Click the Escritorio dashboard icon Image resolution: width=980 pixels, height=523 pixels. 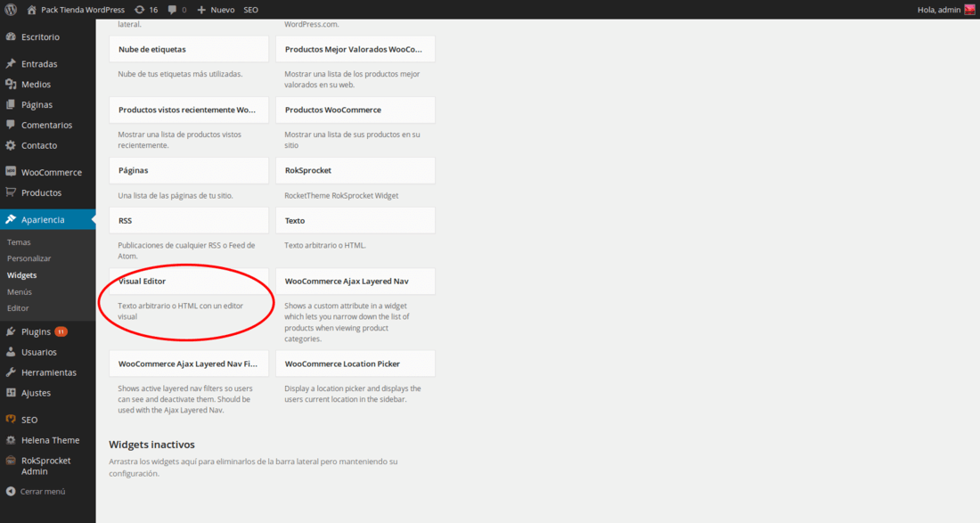[x=11, y=37]
